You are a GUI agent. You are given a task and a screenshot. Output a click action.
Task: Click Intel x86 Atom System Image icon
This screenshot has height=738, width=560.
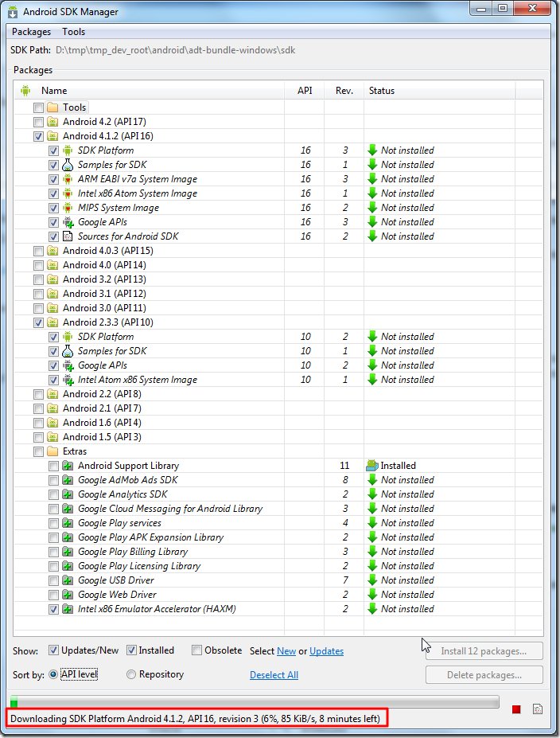pos(68,193)
